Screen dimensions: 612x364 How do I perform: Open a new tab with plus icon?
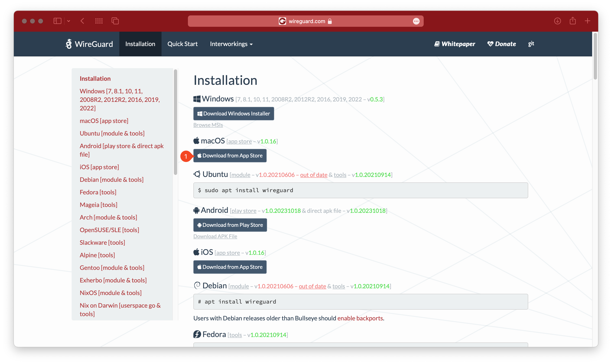587,21
